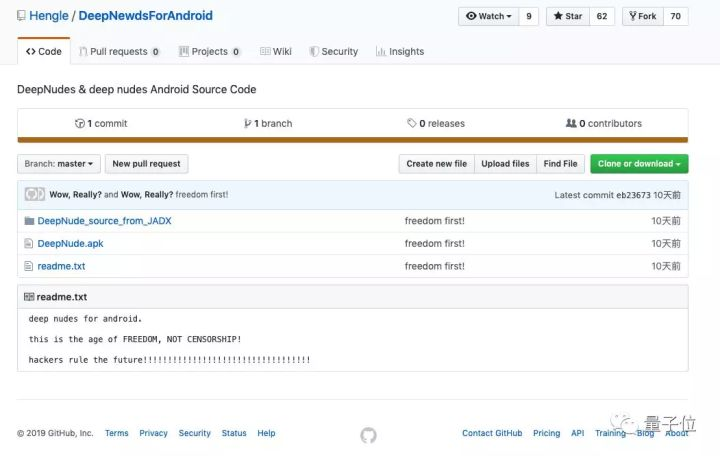Expand the Clone or download menu
Screen dimensions: 720x456
[638, 164]
